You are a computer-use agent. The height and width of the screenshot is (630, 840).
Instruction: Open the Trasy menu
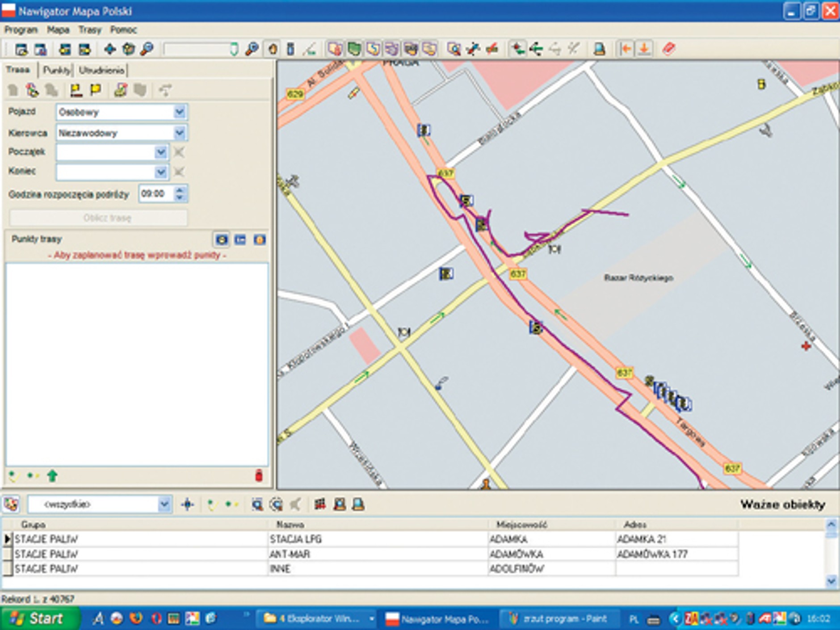coord(90,29)
